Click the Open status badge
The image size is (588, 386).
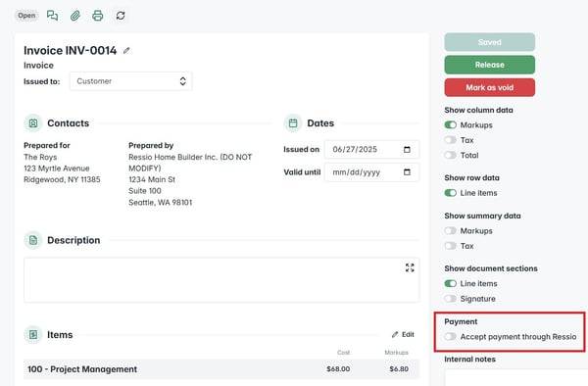(x=26, y=16)
